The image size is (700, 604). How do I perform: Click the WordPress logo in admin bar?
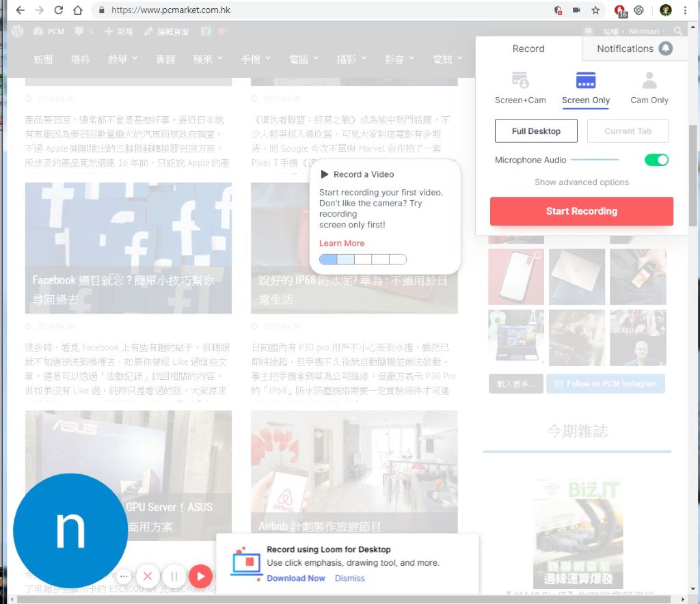point(17,31)
